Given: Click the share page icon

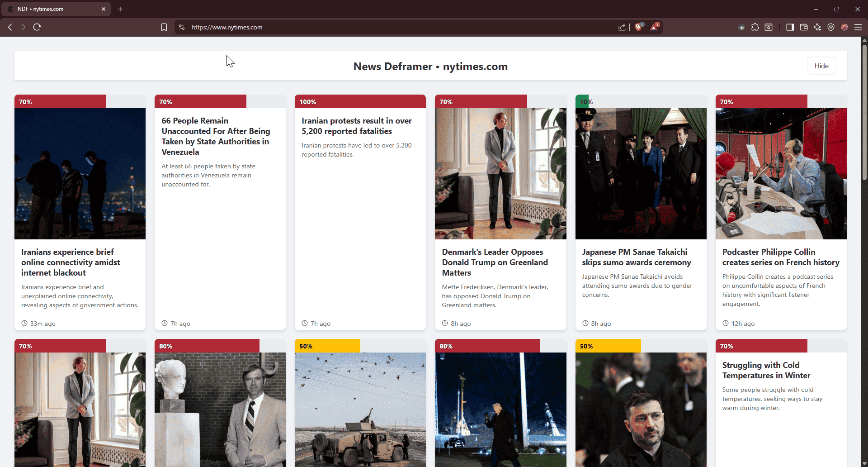Looking at the screenshot, I should pyautogui.click(x=622, y=27).
